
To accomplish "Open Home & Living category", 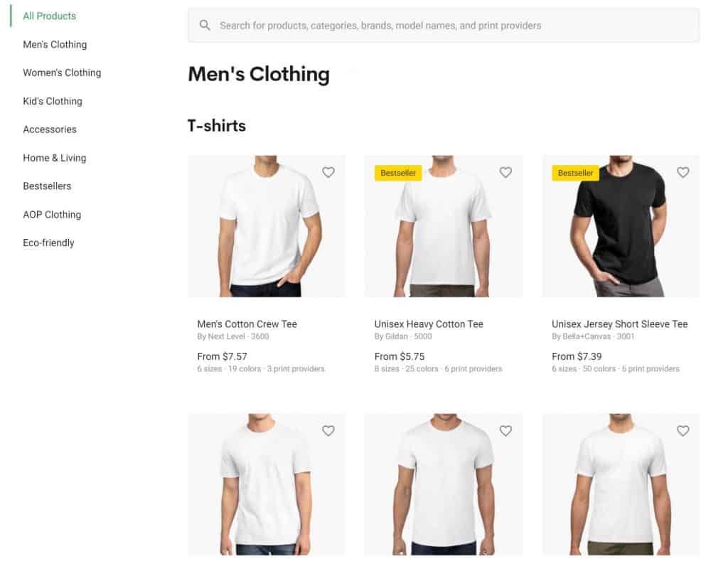I will point(54,158).
